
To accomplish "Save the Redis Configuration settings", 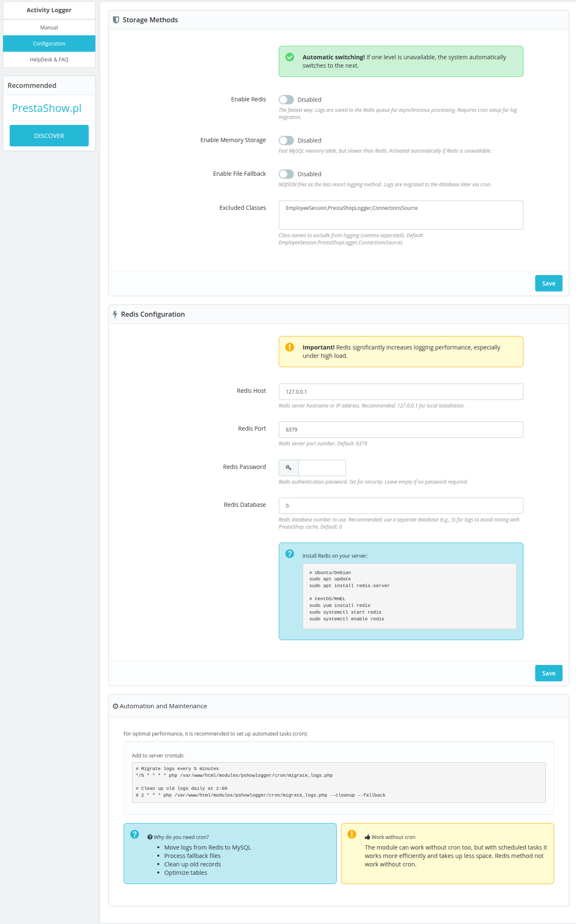I will point(549,673).
